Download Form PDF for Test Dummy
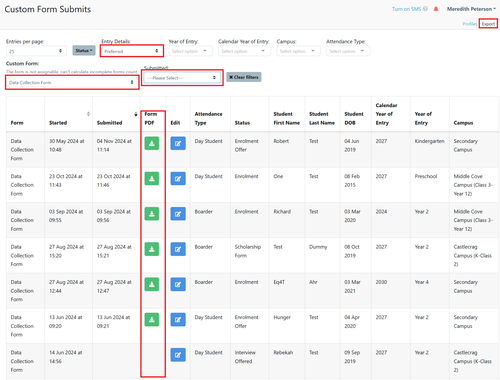500x380 pixels. (x=152, y=249)
